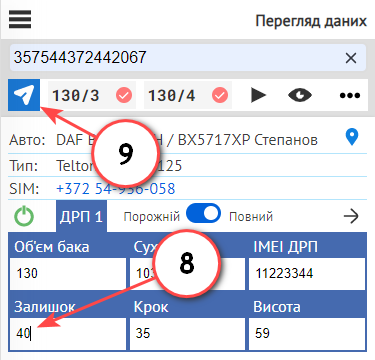Click the IMEI ДРП field 11223344
Viewport: 375px width, 360px height.
click(x=307, y=274)
